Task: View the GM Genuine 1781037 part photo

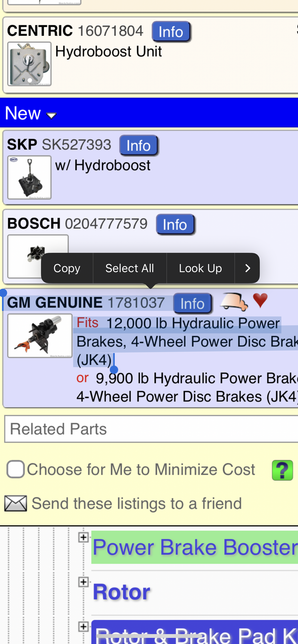Action: point(40,336)
